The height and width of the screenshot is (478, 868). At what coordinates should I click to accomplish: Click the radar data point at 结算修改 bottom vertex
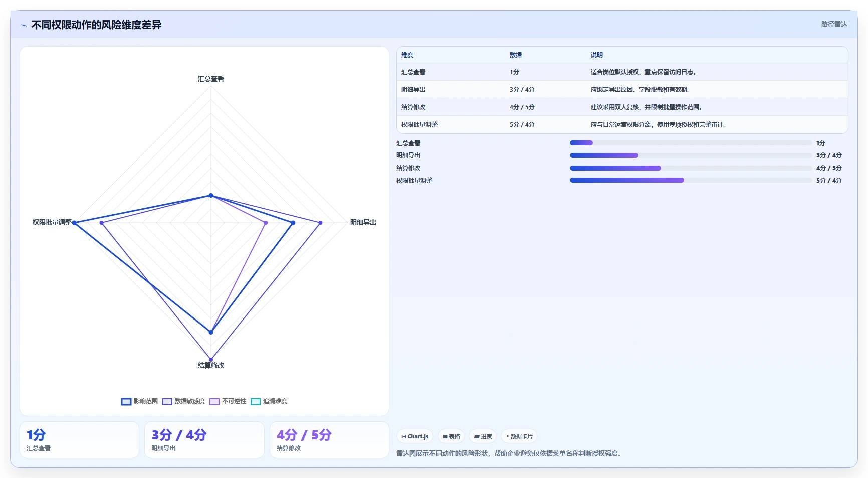211,360
